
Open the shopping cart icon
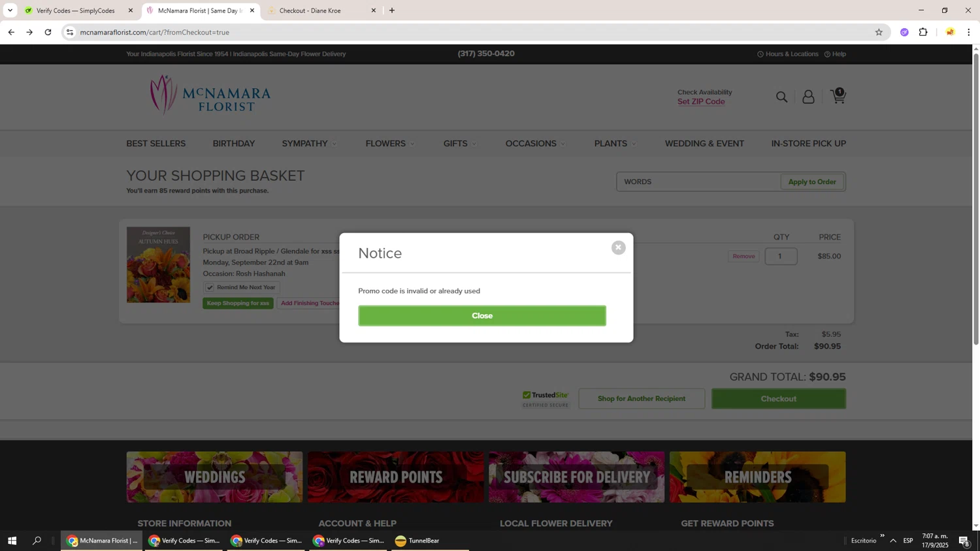(x=838, y=96)
